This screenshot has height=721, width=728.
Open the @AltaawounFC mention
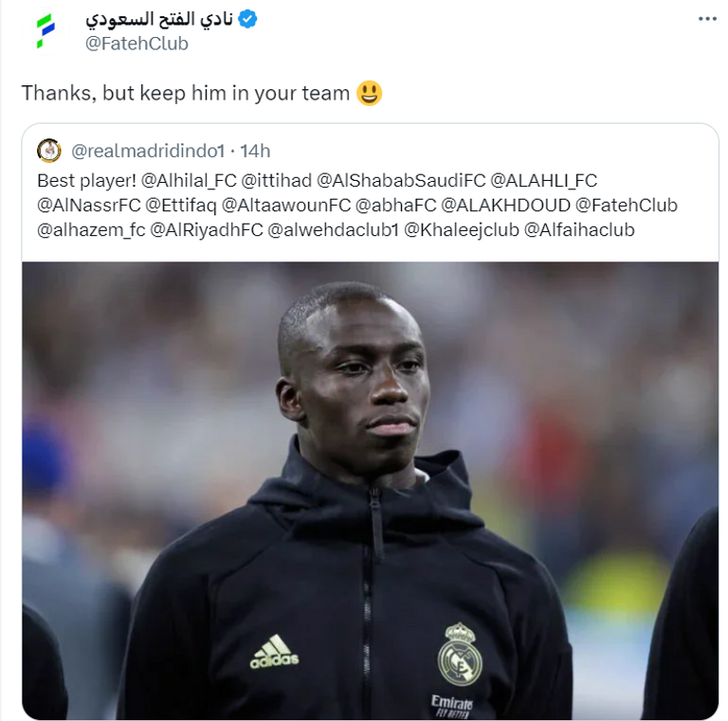click(x=286, y=205)
